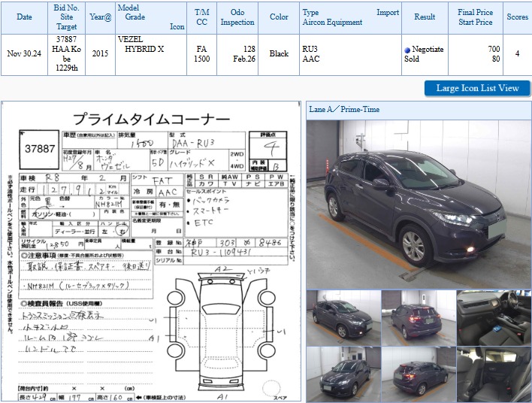Select top-left thumbnail of car front-right view
Image resolution: width=532 pixels, height=403 pixels.
click(343, 316)
